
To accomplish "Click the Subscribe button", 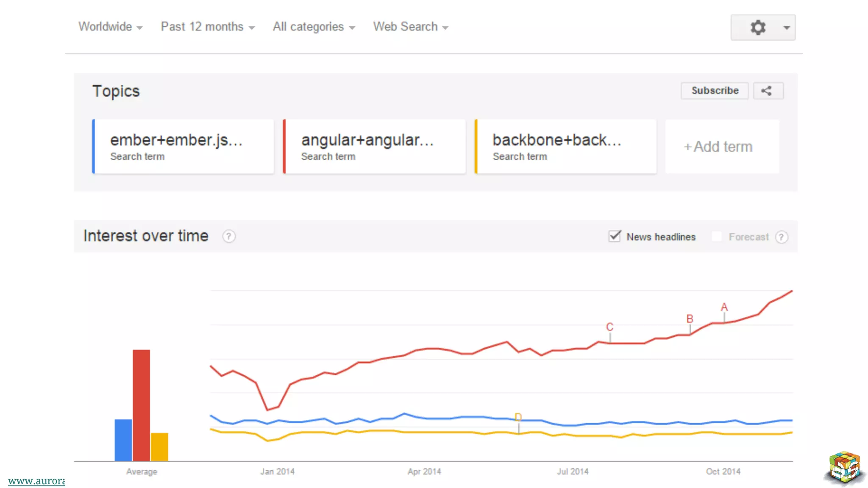I will click(x=715, y=91).
